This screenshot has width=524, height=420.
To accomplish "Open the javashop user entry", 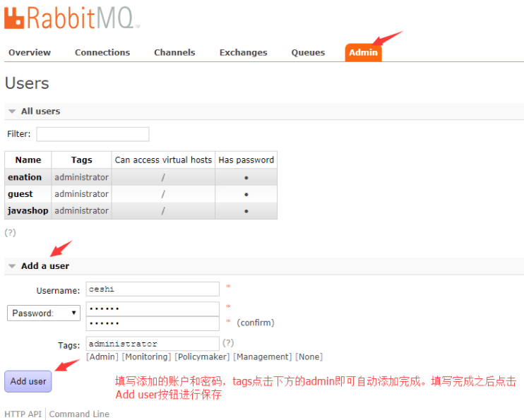I will coord(28,211).
